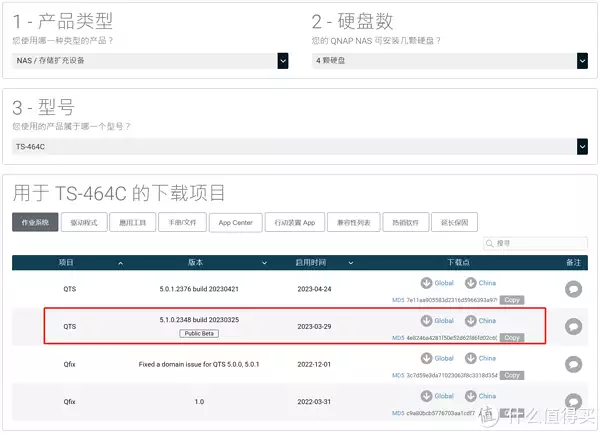The width and height of the screenshot is (600, 433).
Task: Download Qfix 1.0 from China
Action: coord(481,396)
